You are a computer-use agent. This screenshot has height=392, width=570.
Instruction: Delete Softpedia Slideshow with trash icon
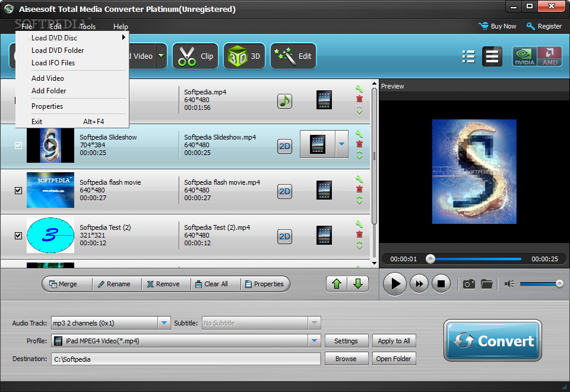pyautogui.click(x=359, y=144)
